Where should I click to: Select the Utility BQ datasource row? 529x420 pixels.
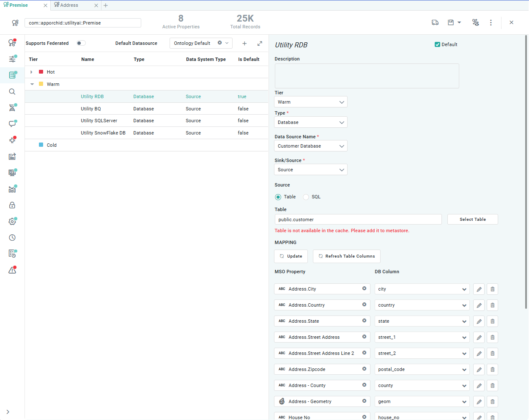click(x=91, y=109)
